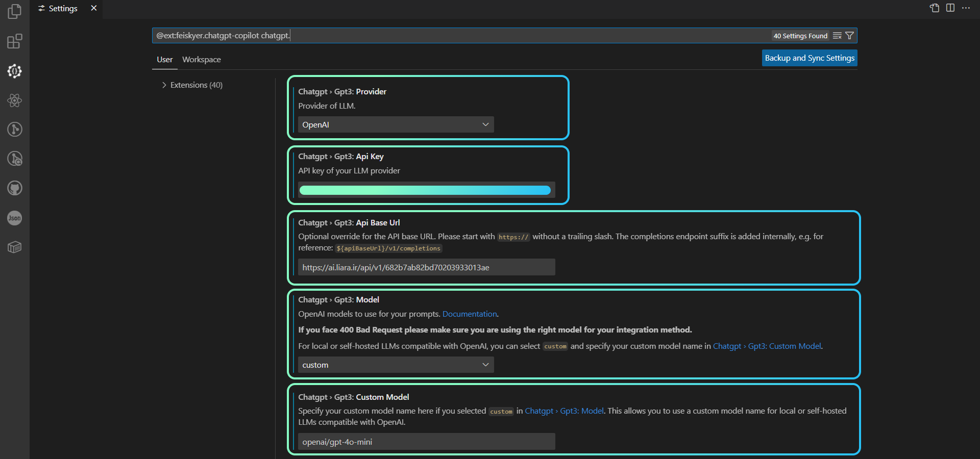Open Settings JSON file icon

935,8
